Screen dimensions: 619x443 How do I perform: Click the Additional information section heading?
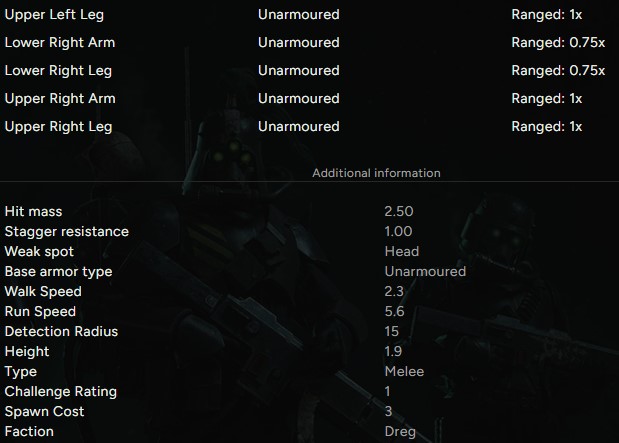tap(376, 173)
